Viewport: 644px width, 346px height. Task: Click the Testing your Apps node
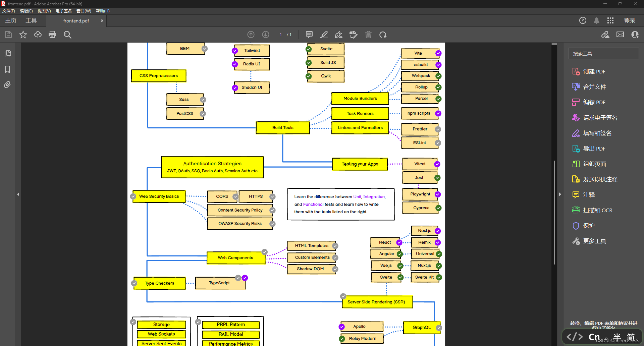click(x=360, y=164)
